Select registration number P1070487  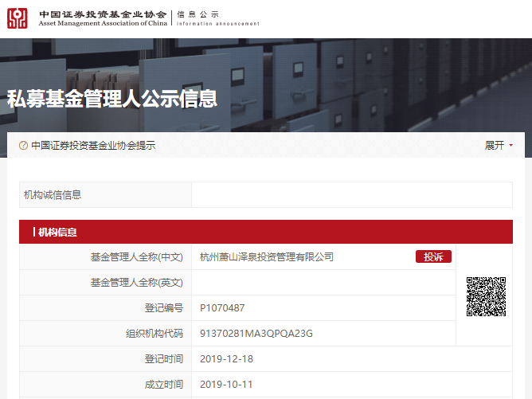tap(222, 307)
